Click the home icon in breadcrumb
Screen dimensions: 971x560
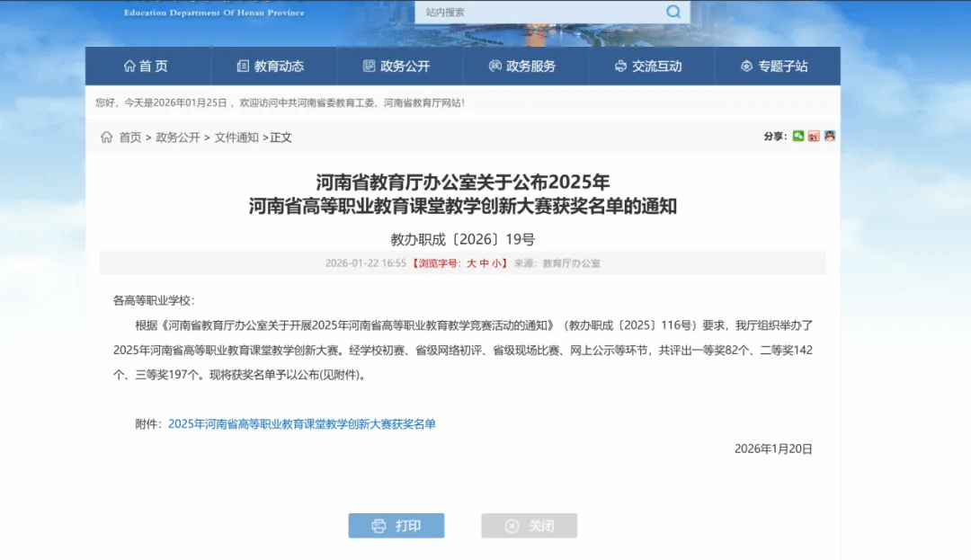[x=107, y=138]
